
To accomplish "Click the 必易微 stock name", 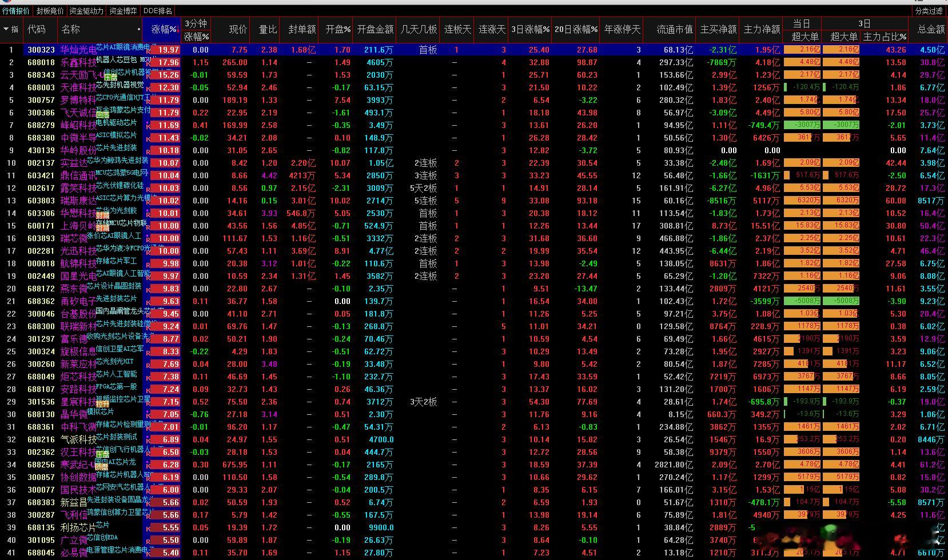I will point(74,553).
